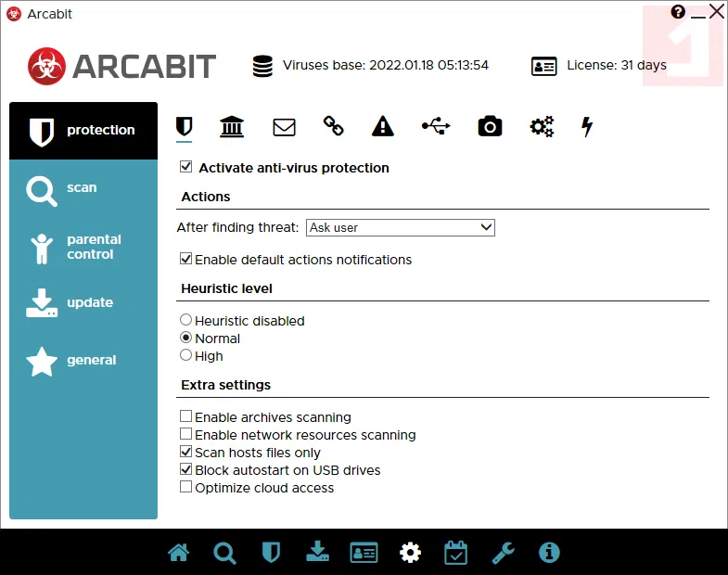Click the Extra settings heading

[x=225, y=385]
